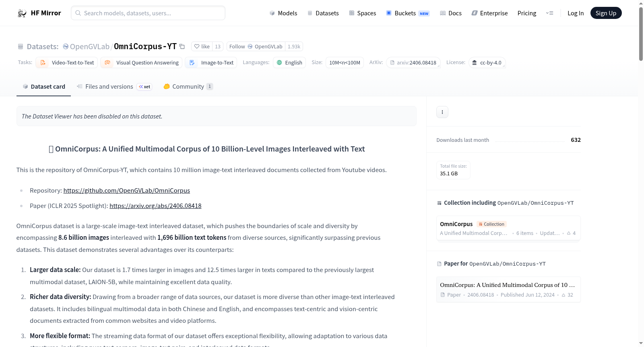Open the three-dot options menu in sidebar

pyautogui.click(x=442, y=112)
